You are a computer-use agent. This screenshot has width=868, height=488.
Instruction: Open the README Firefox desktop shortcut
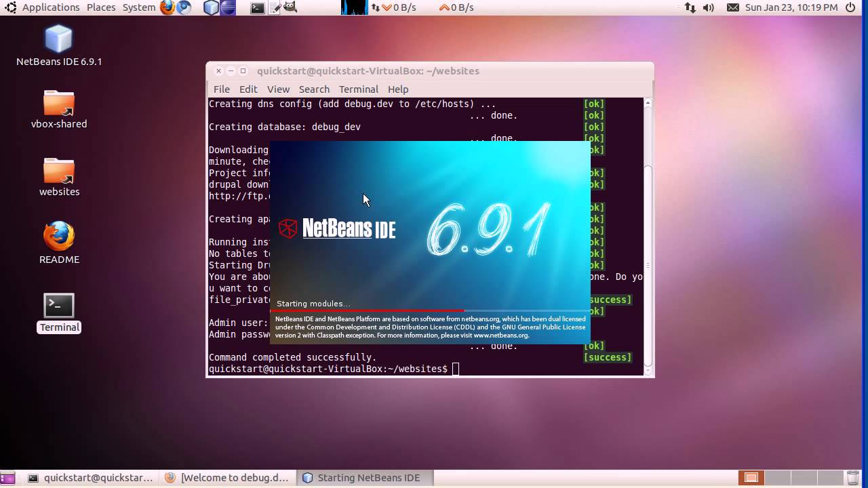click(59, 243)
